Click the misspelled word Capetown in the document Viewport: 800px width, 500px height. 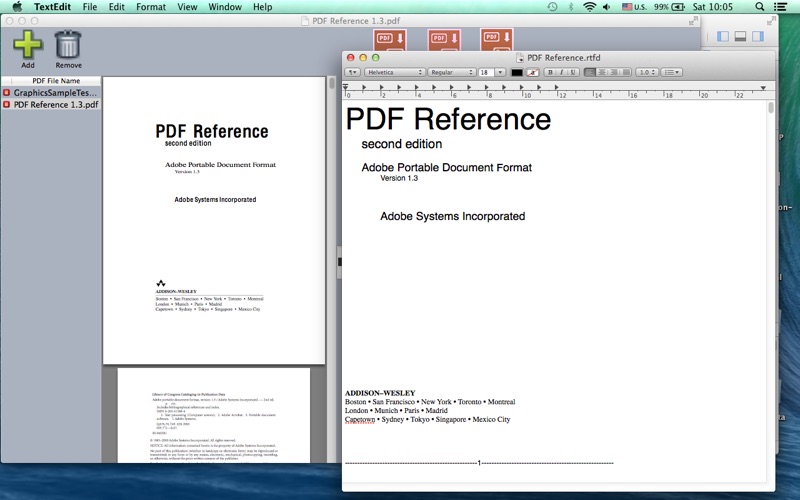pos(360,419)
